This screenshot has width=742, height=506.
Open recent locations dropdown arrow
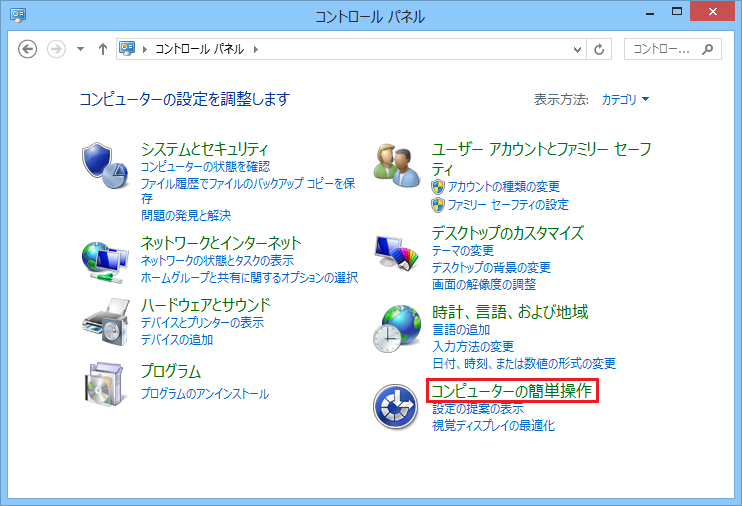pyautogui.click(x=80, y=49)
